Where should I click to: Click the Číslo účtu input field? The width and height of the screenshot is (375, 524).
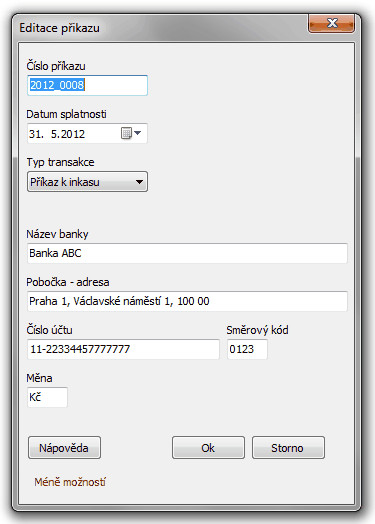click(123, 349)
